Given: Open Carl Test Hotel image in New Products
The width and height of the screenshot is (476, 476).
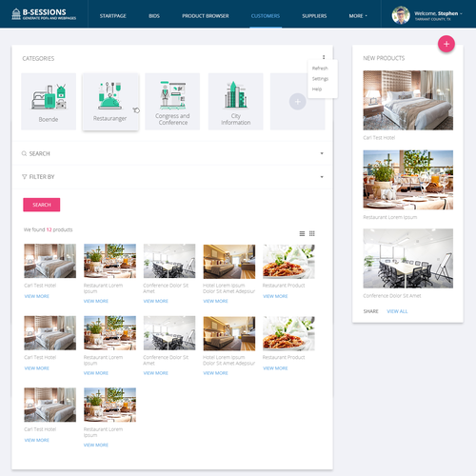Looking at the screenshot, I should point(408,100).
